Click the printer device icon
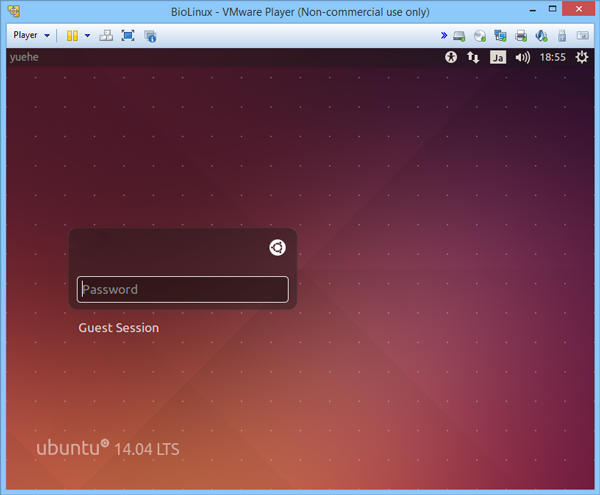Viewport: 600px width, 495px height. [521, 36]
